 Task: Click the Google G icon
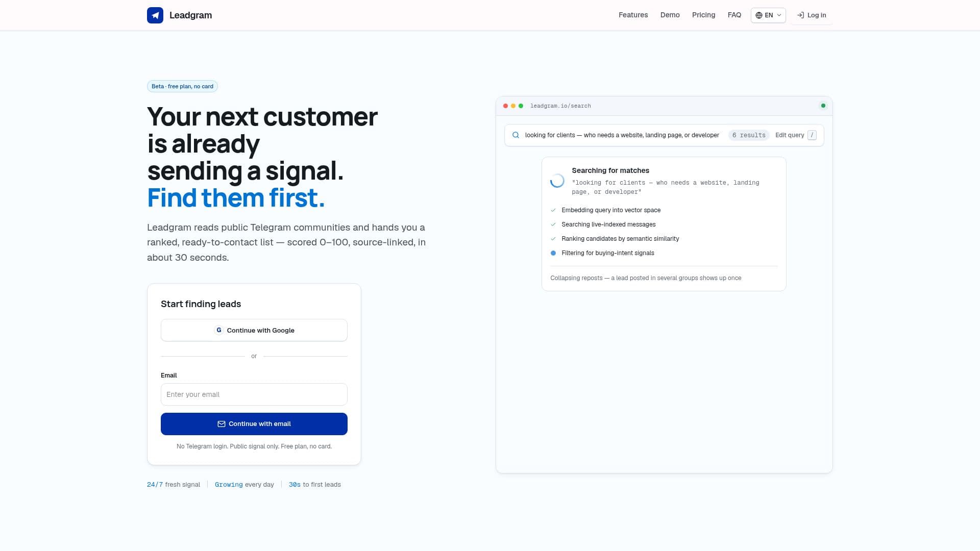(219, 330)
